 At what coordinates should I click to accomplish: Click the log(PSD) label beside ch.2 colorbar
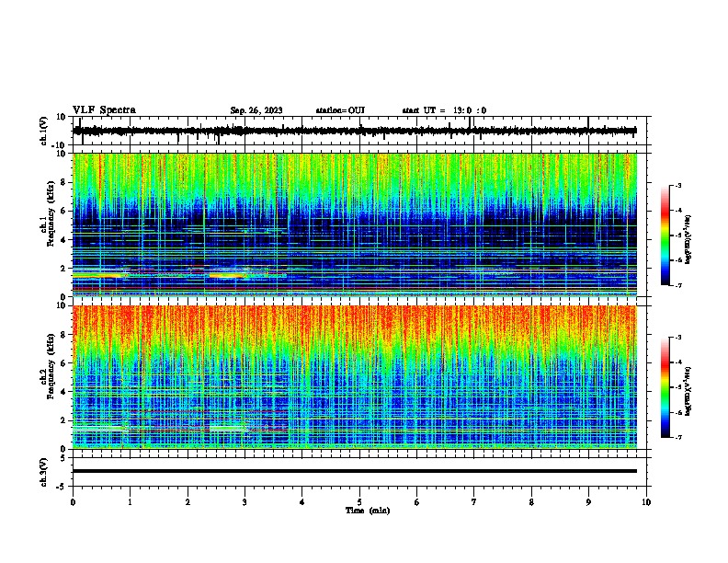click(688, 391)
